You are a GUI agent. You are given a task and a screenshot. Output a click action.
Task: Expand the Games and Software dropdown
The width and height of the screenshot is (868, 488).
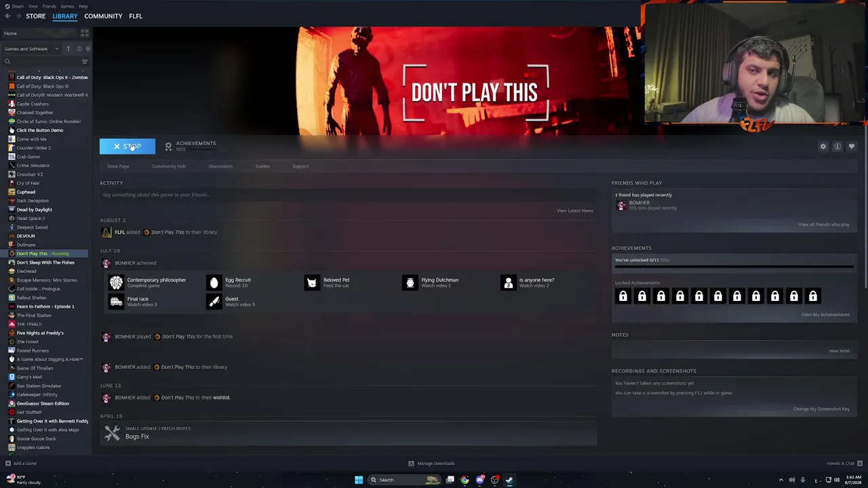32,49
